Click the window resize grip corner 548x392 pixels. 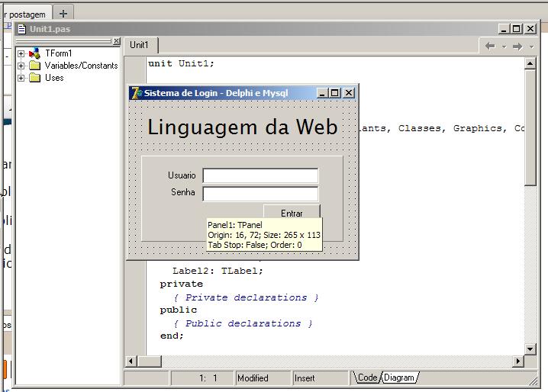point(533,381)
